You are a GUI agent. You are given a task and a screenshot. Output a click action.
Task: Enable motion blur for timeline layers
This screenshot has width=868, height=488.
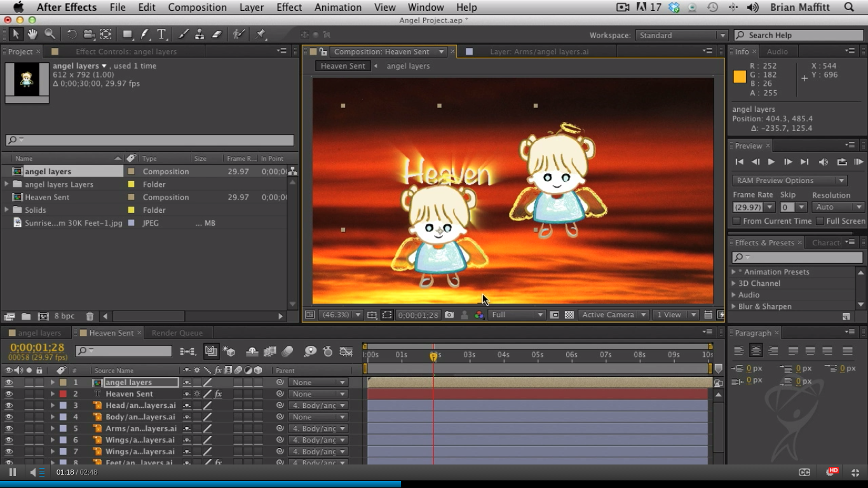click(287, 351)
